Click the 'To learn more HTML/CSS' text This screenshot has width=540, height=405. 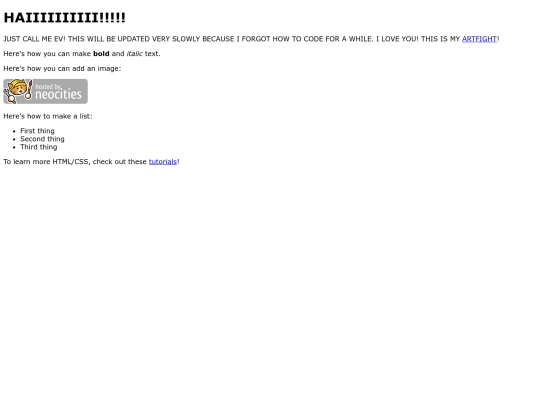point(46,162)
